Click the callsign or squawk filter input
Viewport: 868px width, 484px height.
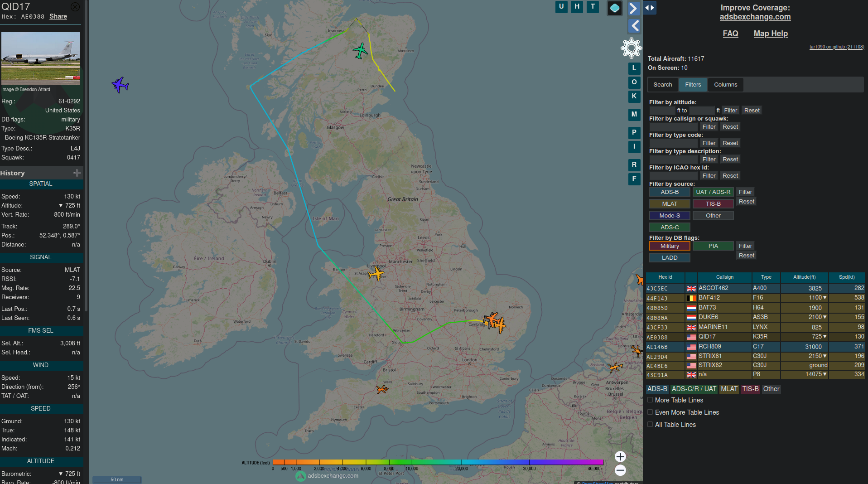[674, 127]
